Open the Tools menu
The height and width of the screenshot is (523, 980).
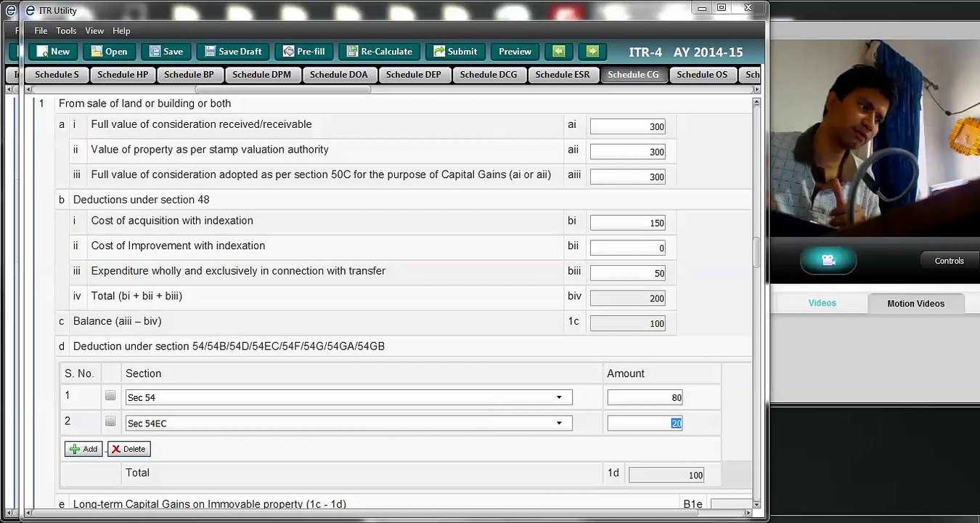66,31
